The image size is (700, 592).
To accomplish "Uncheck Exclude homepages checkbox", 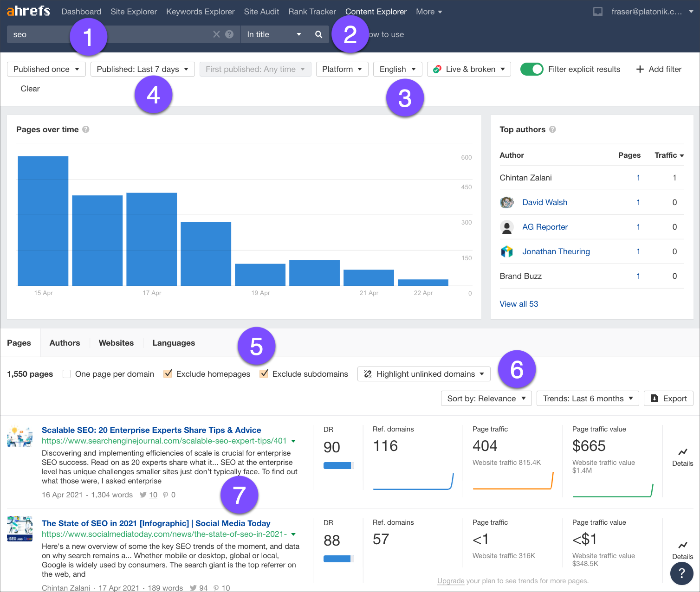I will point(168,374).
